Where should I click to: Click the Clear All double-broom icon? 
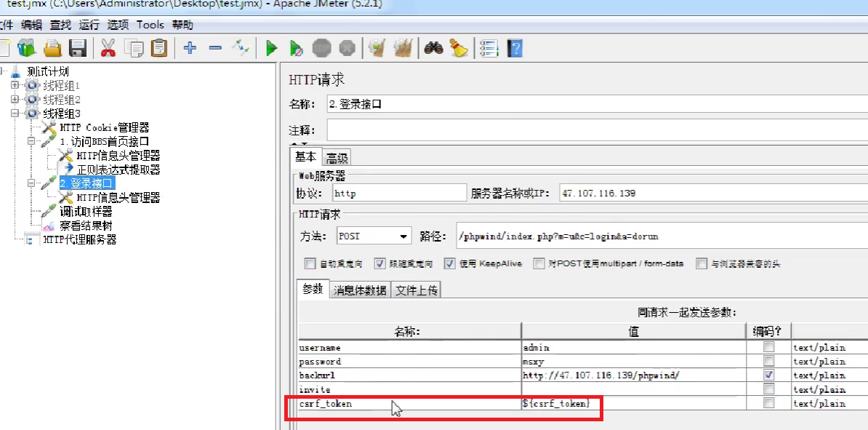pyautogui.click(x=403, y=48)
